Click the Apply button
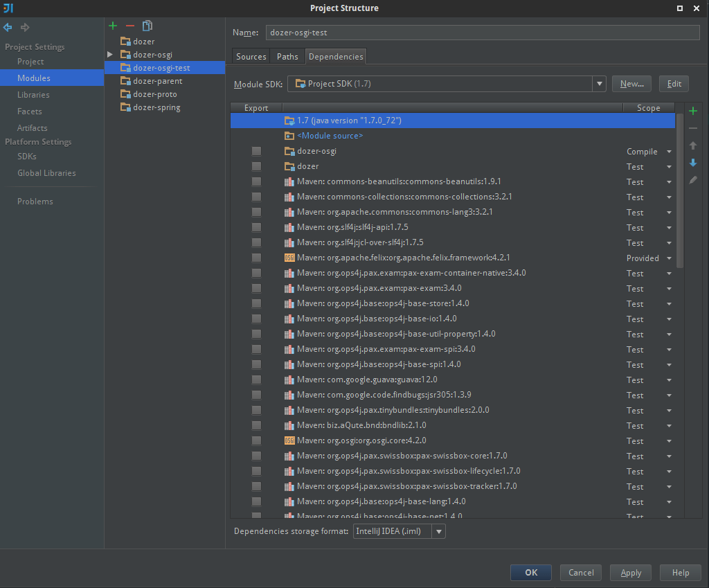This screenshot has width=709, height=588. [x=631, y=573]
